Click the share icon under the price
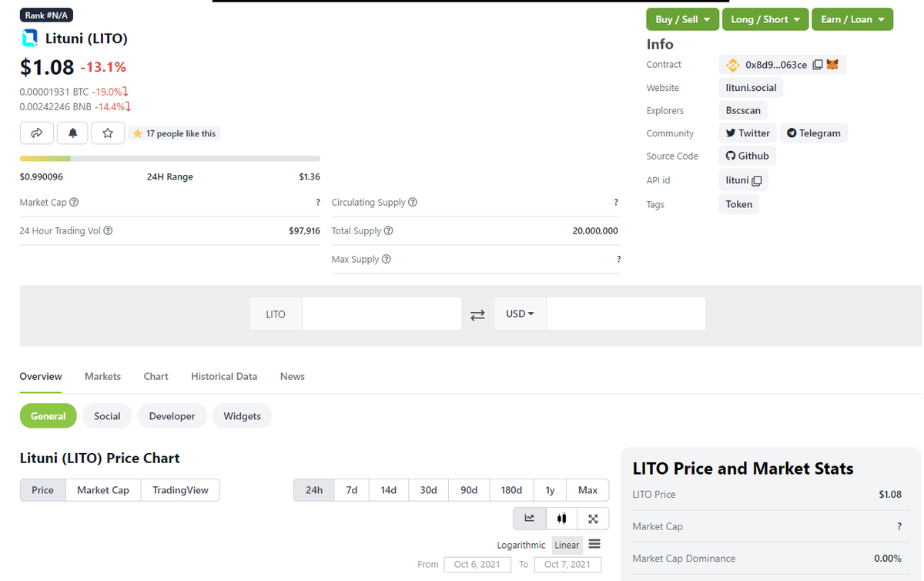Screen dimensions: 924x581 pos(36,133)
